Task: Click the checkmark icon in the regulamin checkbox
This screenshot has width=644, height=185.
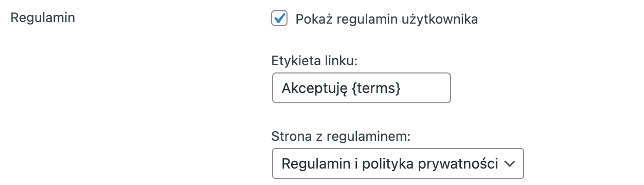Action: pyautogui.click(x=280, y=18)
